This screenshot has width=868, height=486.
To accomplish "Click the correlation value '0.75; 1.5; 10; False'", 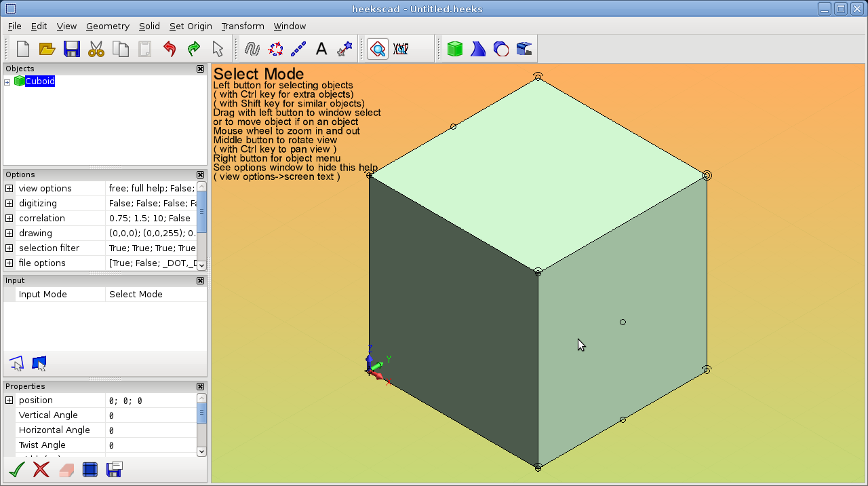I will 150,219.
